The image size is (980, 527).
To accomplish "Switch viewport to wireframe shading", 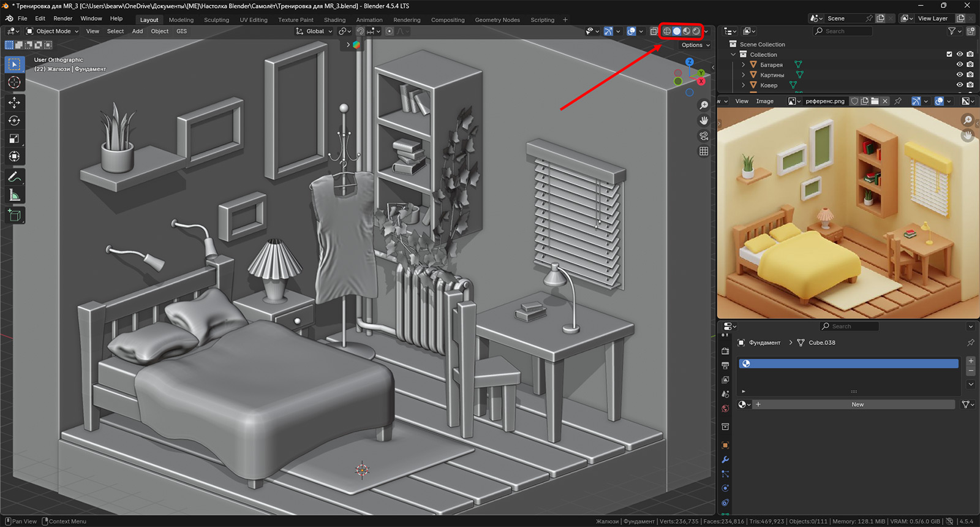I will coord(667,31).
